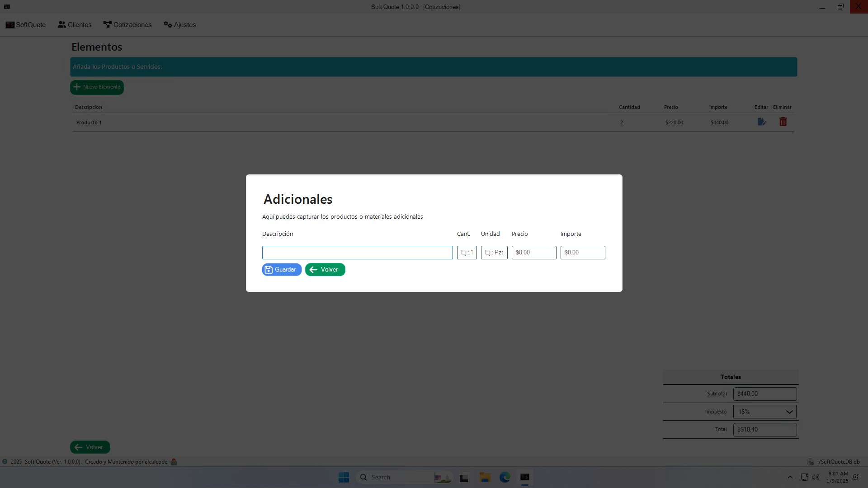
Task: Open the Cotizaciones menu
Action: (x=127, y=25)
